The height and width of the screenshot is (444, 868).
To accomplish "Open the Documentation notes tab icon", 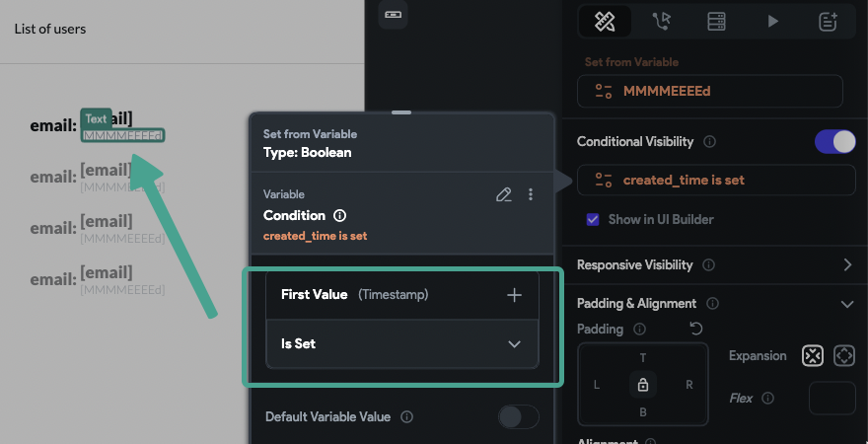I will coord(829,22).
